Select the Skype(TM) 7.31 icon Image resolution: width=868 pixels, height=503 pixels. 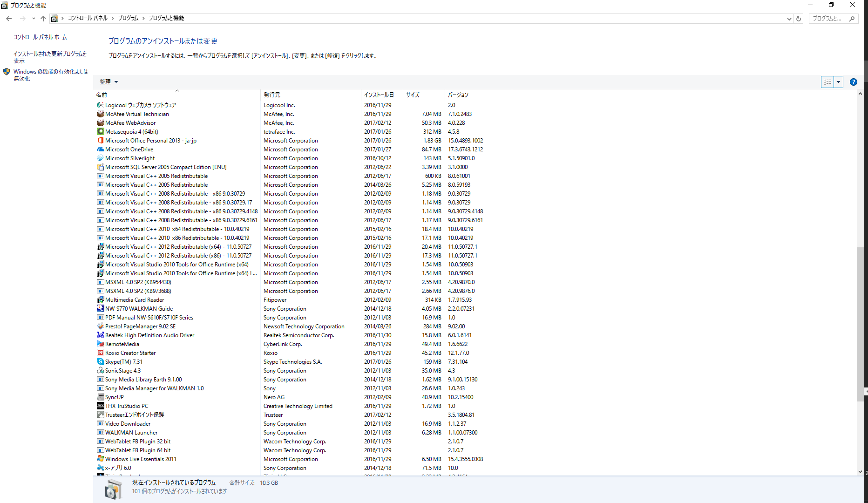click(100, 362)
